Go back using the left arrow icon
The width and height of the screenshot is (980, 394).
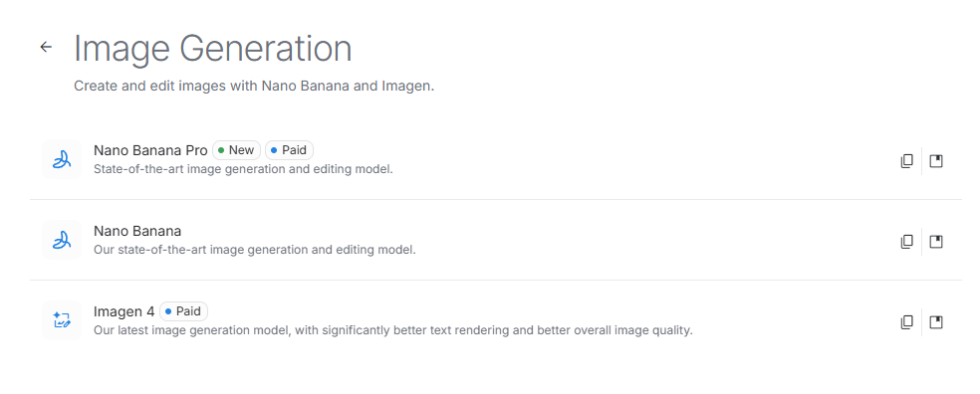pyautogui.click(x=46, y=47)
